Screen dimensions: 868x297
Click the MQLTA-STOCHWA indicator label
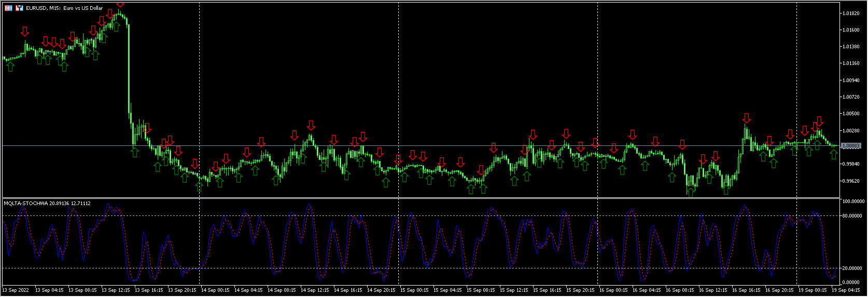tap(47, 203)
